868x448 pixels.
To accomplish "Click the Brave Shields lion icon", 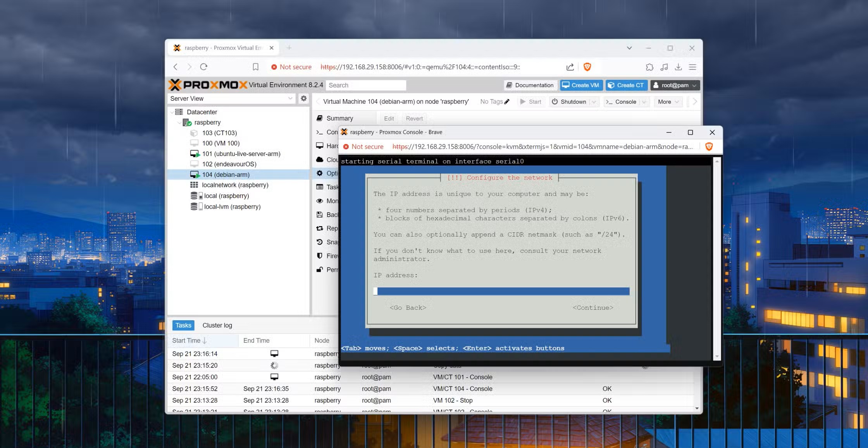I will [x=587, y=67].
